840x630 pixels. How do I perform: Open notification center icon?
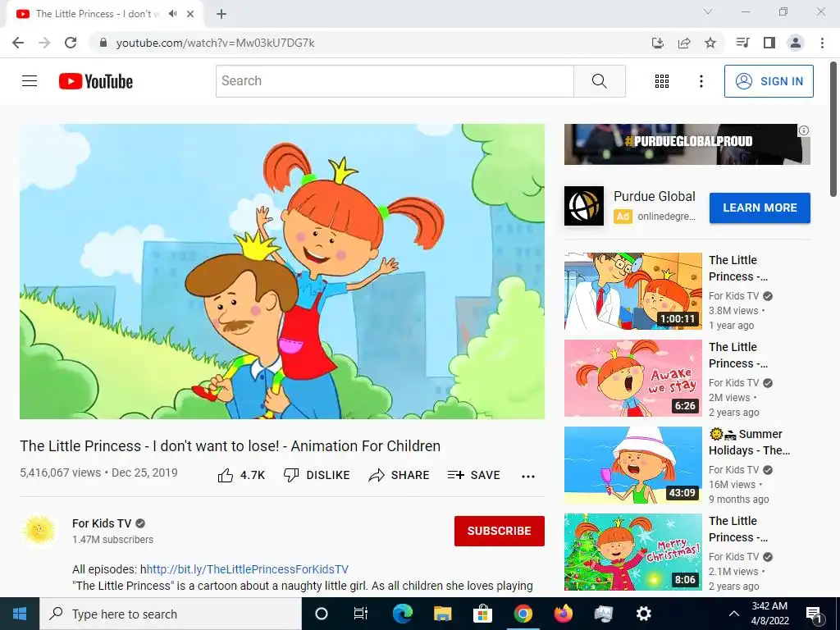815,614
